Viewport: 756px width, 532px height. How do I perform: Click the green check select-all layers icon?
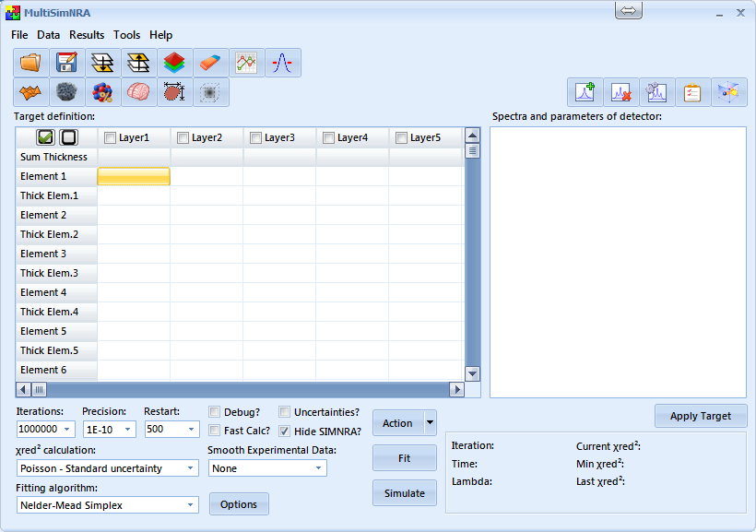[45, 137]
